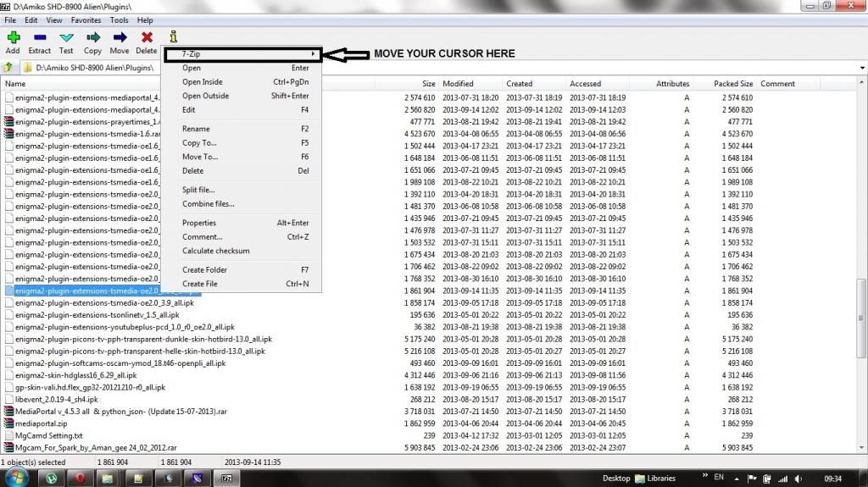Click the Delete toolbar icon
The height and width of the screenshot is (487, 868).
pos(147,37)
